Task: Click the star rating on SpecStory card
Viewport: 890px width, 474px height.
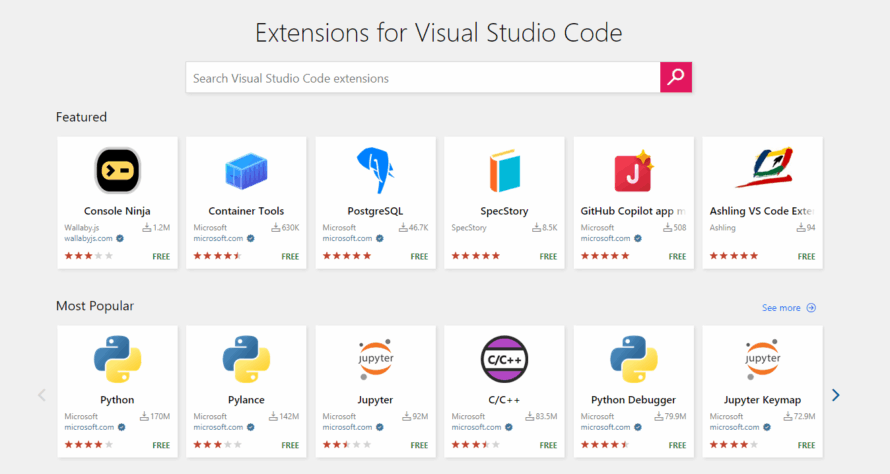Action: coord(476,256)
